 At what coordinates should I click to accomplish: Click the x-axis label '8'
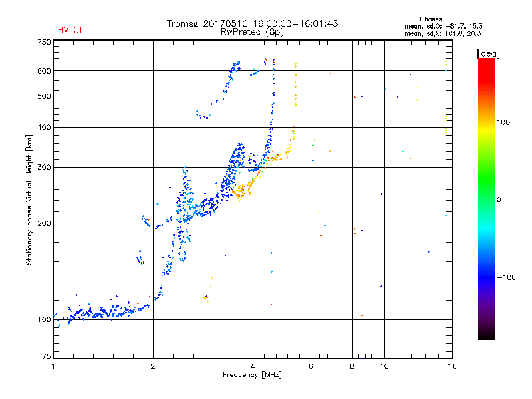[352, 366]
